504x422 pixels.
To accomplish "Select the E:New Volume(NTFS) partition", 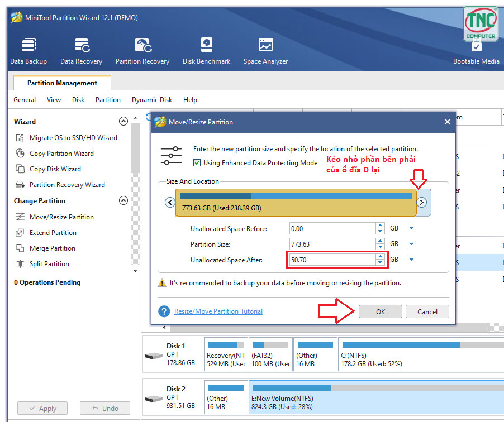I will (377, 397).
